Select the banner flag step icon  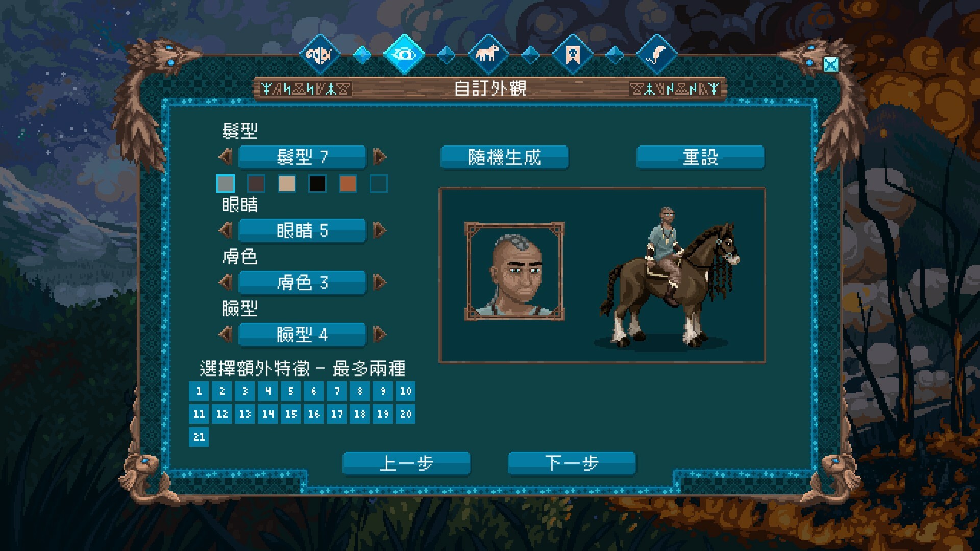click(x=573, y=54)
